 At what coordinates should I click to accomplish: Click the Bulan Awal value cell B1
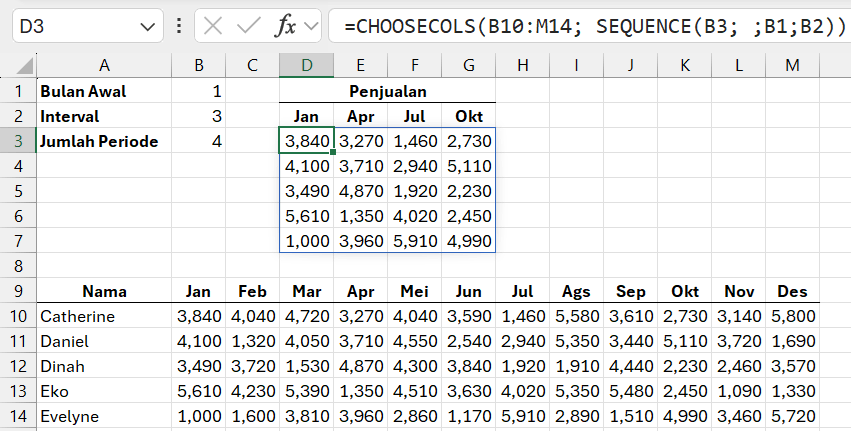198,91
